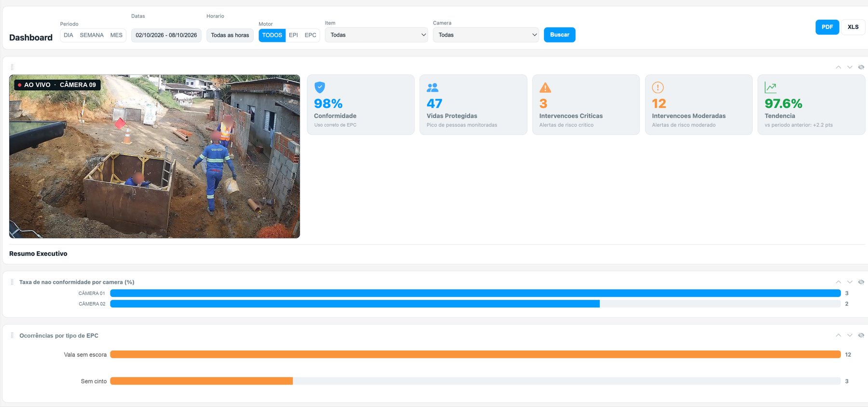This screenshot has height=407, width=868.
Task: Export the dashboard as PDF
Action: point(827,27)
